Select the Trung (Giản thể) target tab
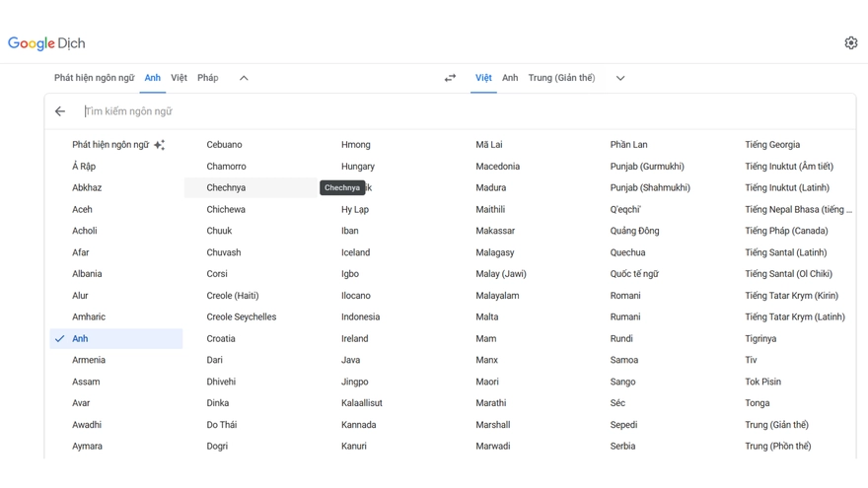 pos(561,78)
